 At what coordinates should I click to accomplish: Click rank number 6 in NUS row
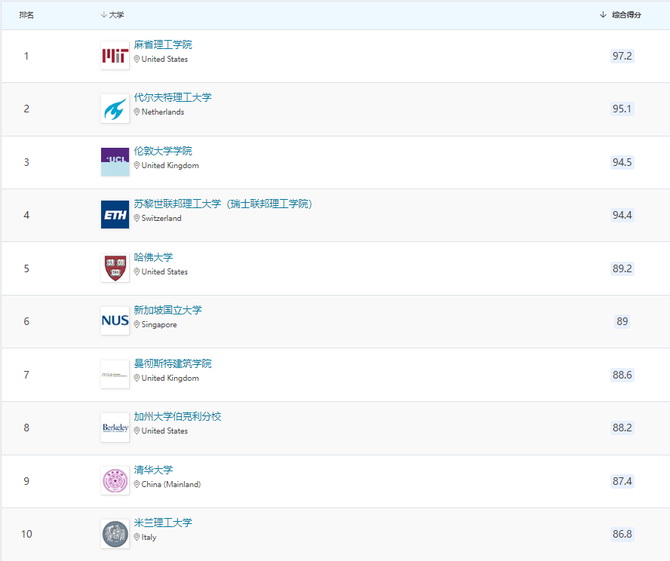tap(26, 321)
